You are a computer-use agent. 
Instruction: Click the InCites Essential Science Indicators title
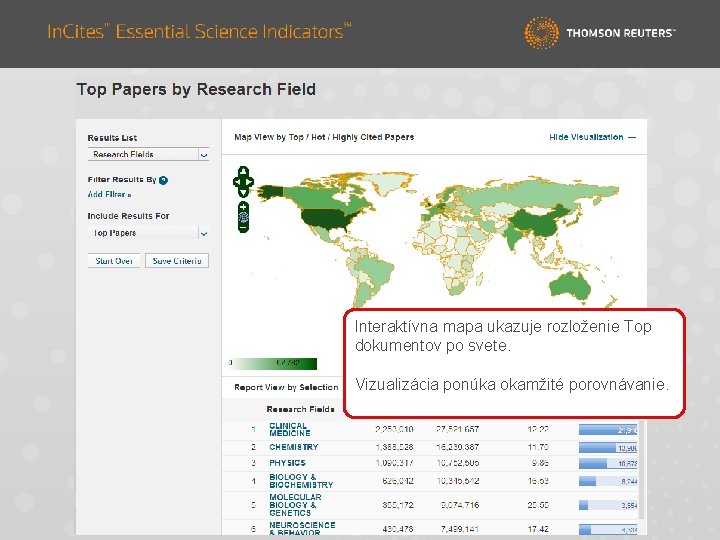(199, 32)
